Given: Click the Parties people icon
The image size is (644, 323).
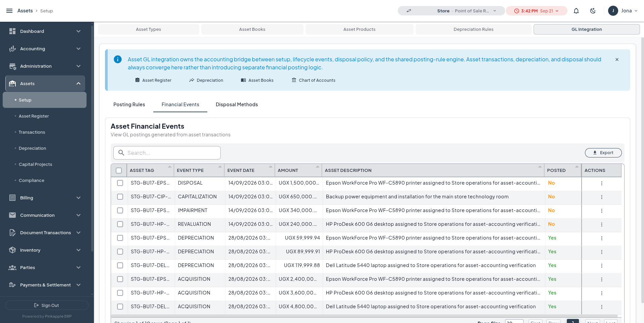Looking at the screenshot, I should click(x=12, y=267).
